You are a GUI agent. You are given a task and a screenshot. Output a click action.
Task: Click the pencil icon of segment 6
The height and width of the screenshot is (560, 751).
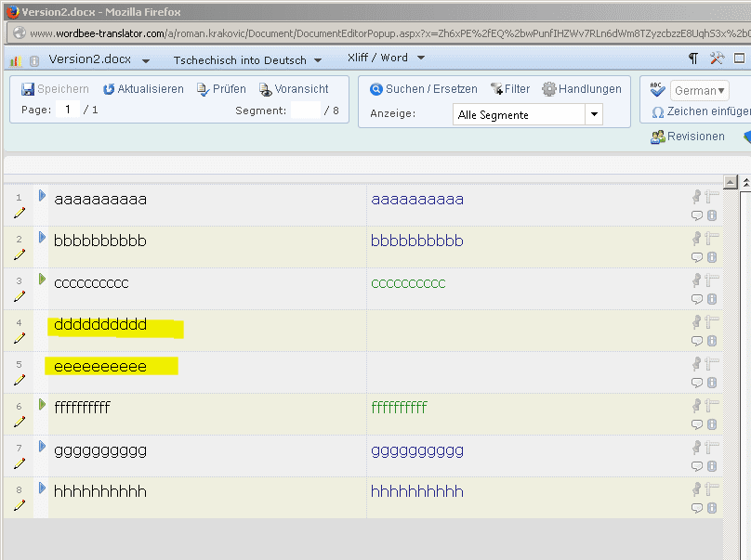[20, 422]
